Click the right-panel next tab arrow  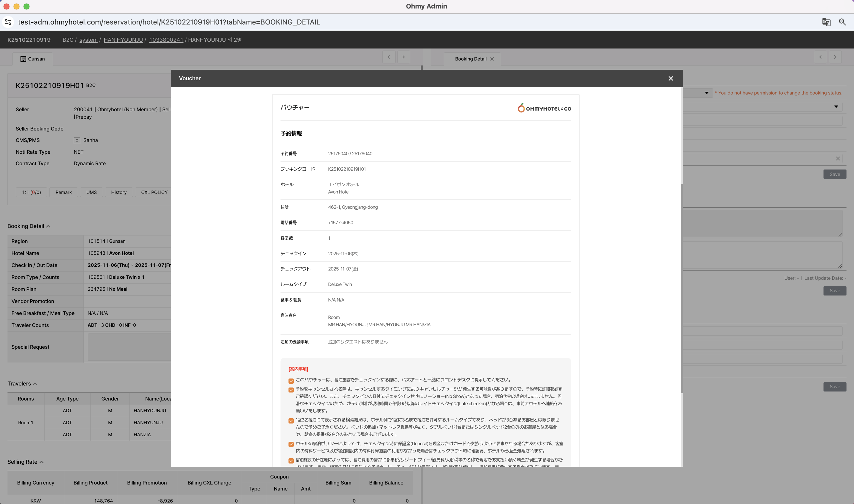click(x=835, y=57)
